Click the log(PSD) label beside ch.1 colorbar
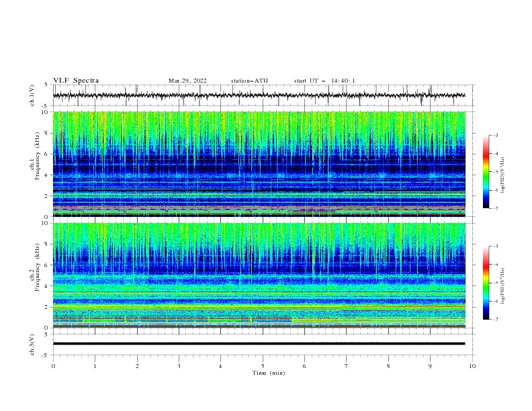Image resolution: width=532 pixels, height=411 pixels. [x=503, y=175]
